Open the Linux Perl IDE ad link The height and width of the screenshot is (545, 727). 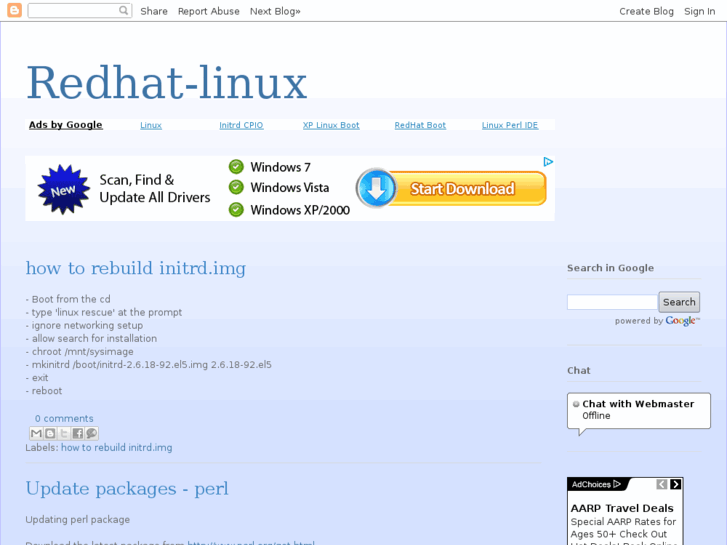point(510,125)
